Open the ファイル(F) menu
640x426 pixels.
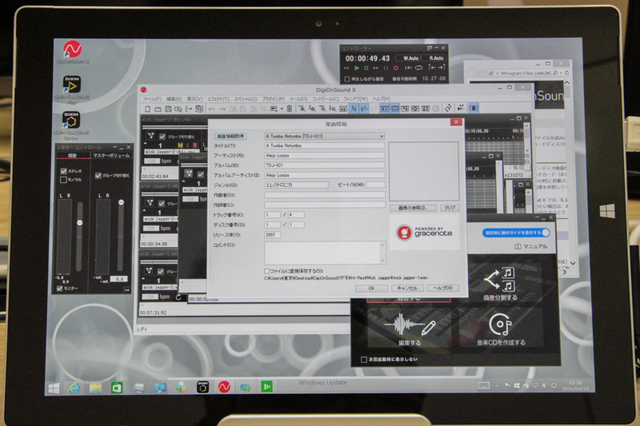pyautogui.click(x=152, y=100)
